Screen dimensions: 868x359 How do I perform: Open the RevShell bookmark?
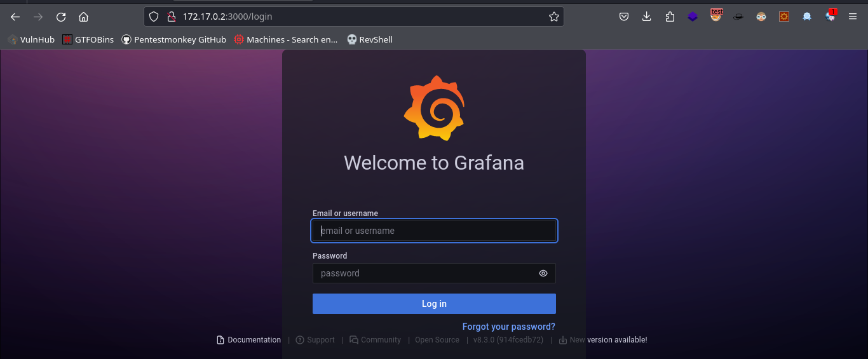coord(369,39)
